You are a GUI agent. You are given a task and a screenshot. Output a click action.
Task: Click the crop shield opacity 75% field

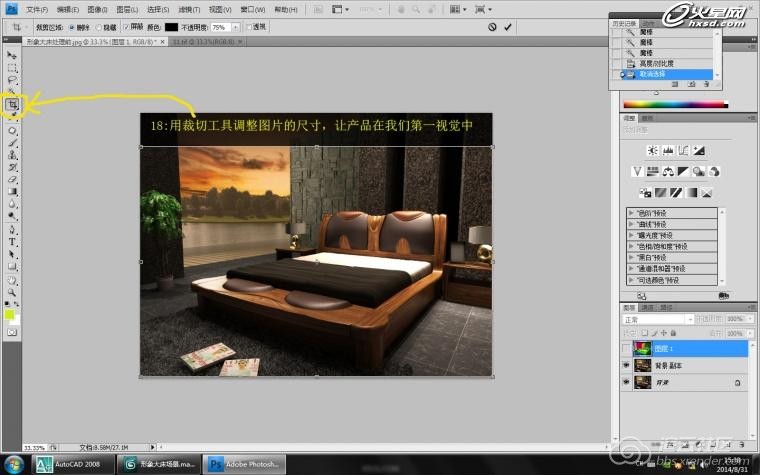[x=222, y=28]
